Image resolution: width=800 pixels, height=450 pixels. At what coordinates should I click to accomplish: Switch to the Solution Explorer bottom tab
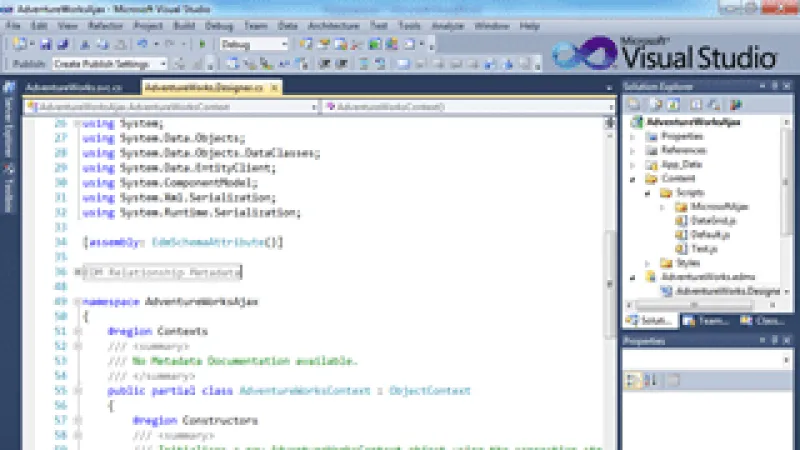point(649,321)
